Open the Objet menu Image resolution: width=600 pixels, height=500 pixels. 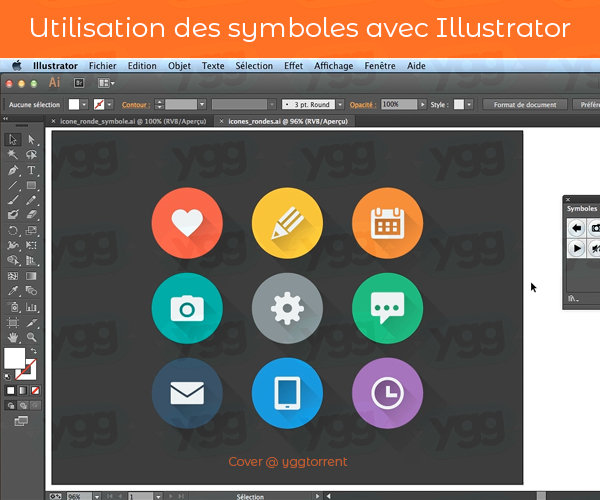(179, 66)
